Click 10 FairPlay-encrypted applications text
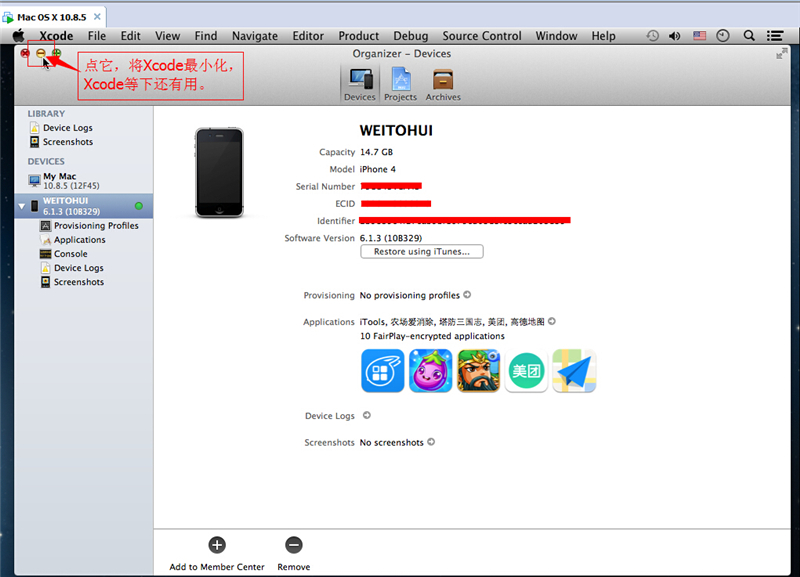The image size is (800, 577). click(432, 336)
